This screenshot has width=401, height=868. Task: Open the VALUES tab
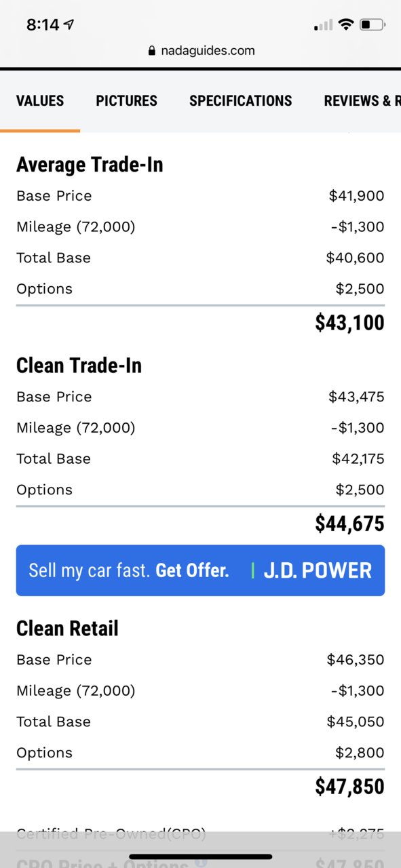pos(40,101)
